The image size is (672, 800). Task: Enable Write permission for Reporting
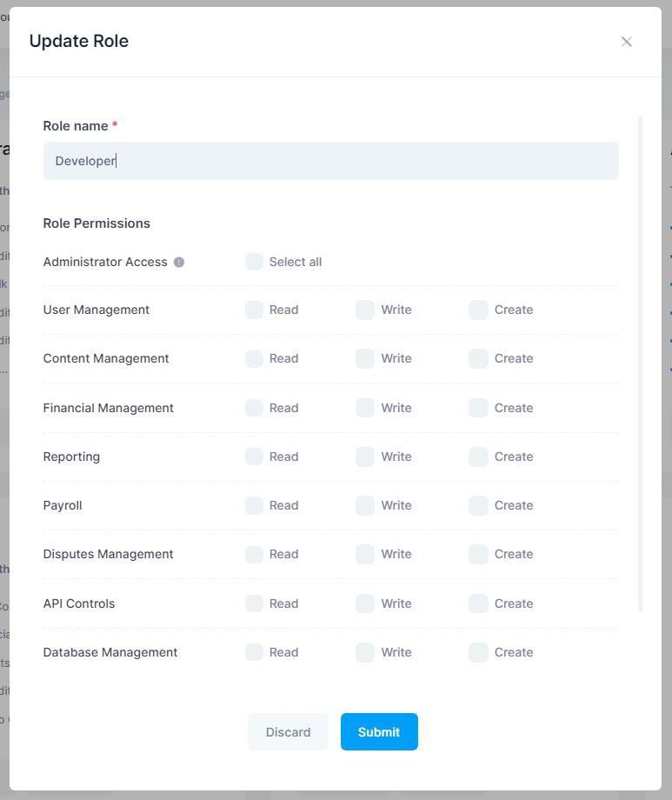click(x=364, y=457)
